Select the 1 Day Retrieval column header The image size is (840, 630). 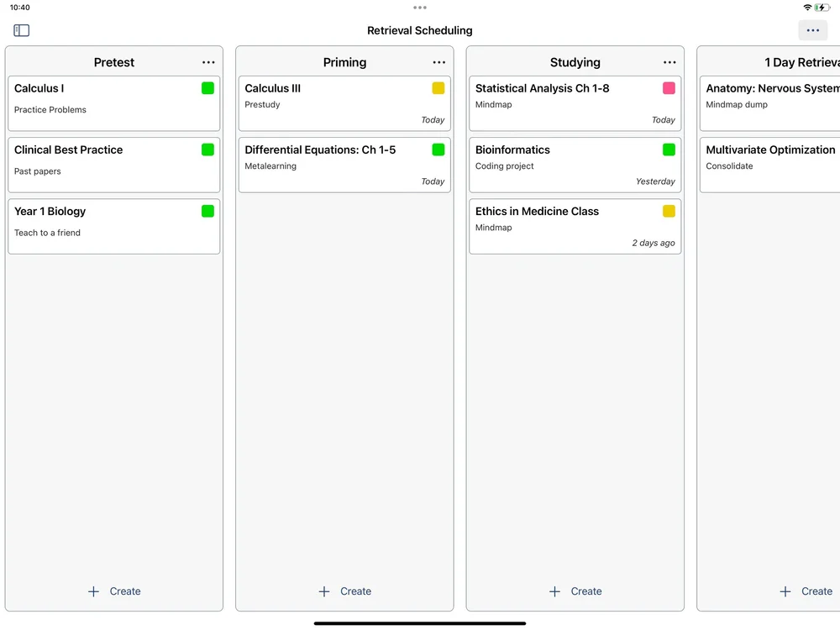click(x=802, y=63)
